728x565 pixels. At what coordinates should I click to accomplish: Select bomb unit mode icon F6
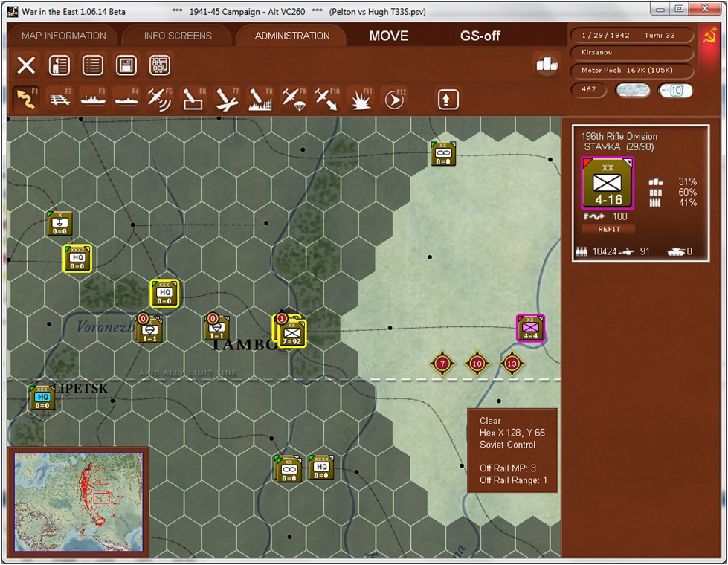click(x=193, y=99)
